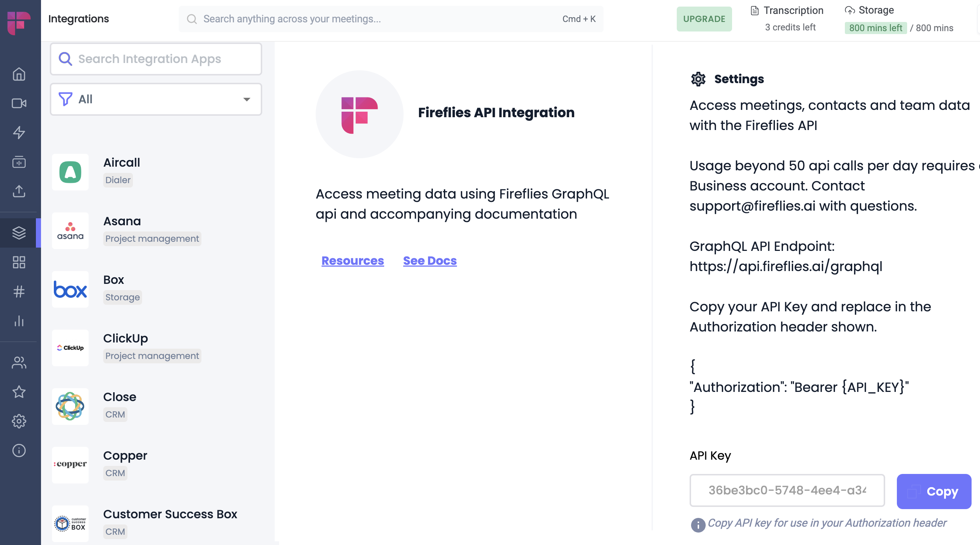Expand the All filter dropdown
Screen dimensions: 980x545
click(156, 99)
